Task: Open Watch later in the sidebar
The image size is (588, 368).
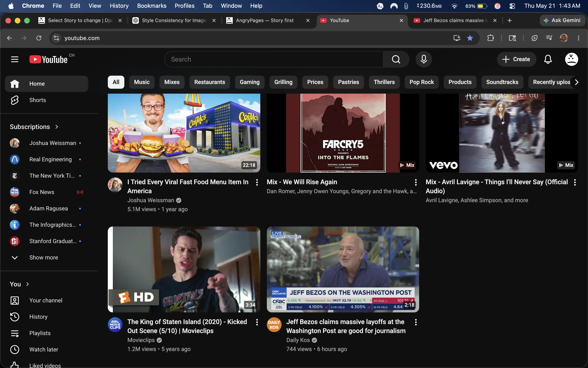Action: click(x=46, y=349)
